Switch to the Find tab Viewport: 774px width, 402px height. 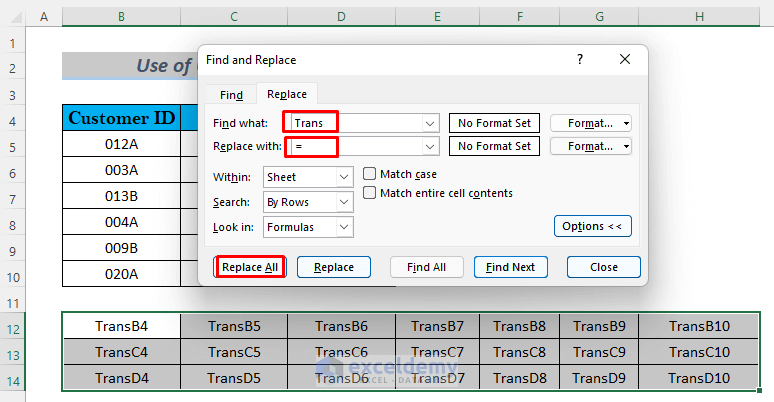[x=231, y=95]
